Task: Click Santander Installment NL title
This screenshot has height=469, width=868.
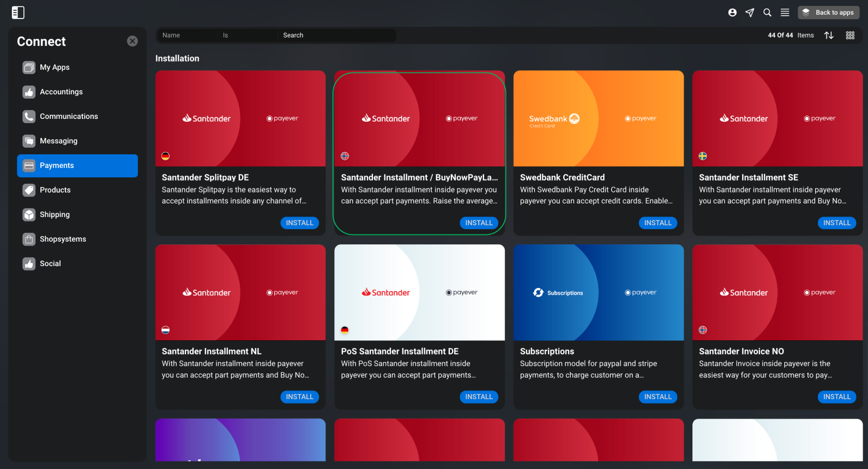Action: (x=212, y=352)
